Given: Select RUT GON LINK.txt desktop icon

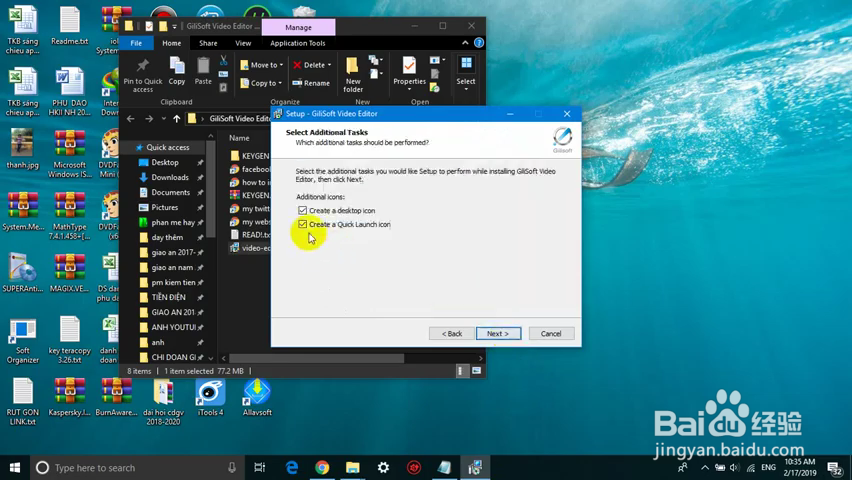Looking at the screenshot, I should point(22,402).
